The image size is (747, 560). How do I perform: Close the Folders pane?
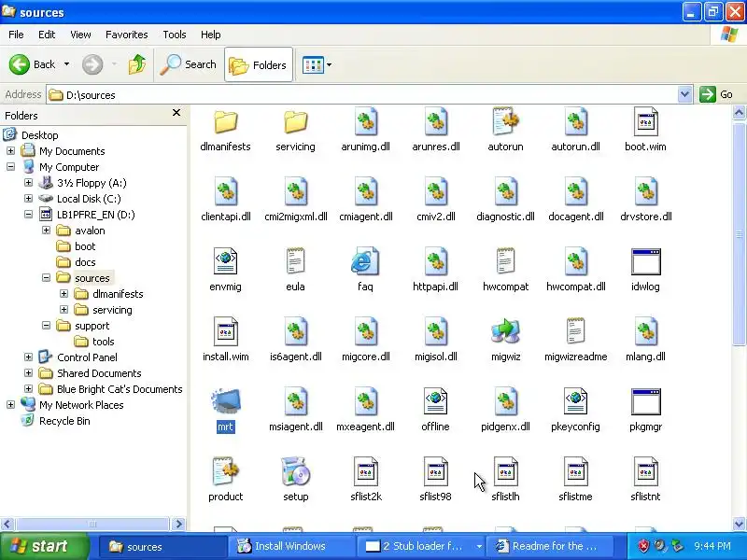[176, 113]
